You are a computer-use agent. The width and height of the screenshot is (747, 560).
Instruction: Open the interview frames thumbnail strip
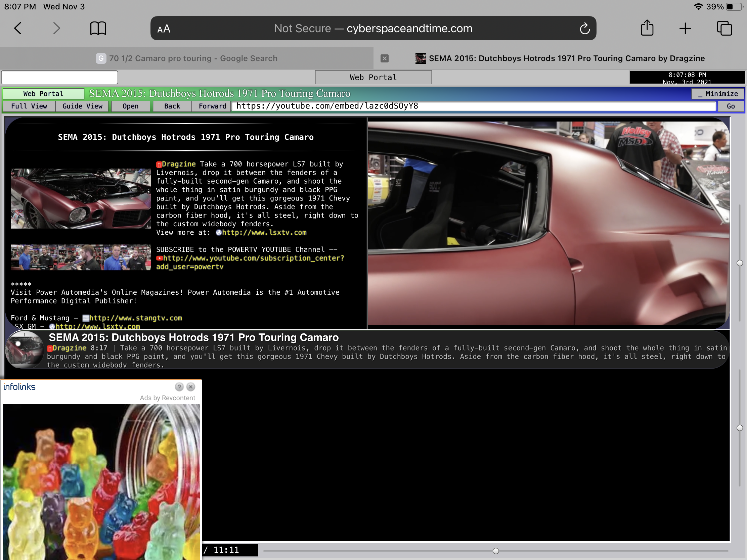coord(81,257)
